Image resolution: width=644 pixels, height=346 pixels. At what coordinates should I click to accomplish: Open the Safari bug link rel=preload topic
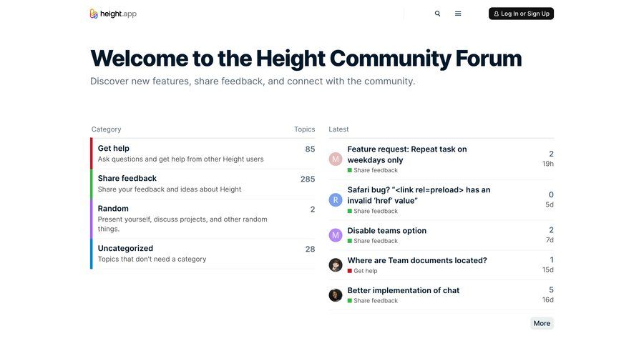click(419, 195)
